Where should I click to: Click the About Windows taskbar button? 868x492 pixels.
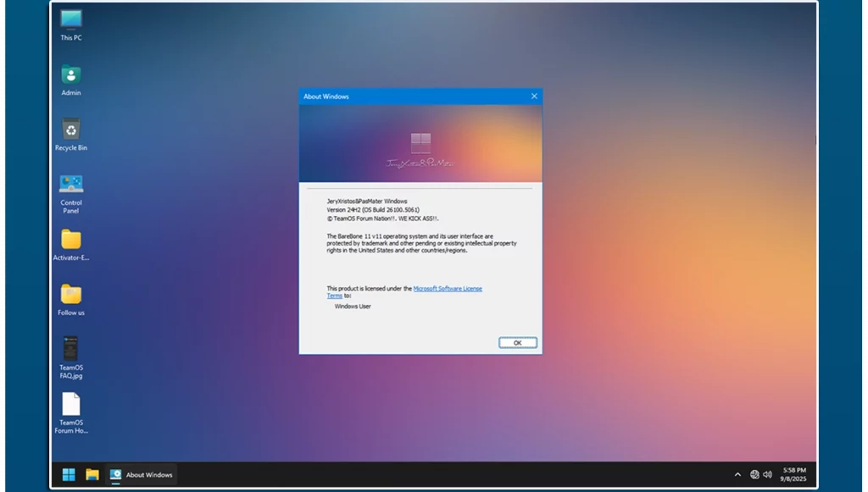coord(142,474)
